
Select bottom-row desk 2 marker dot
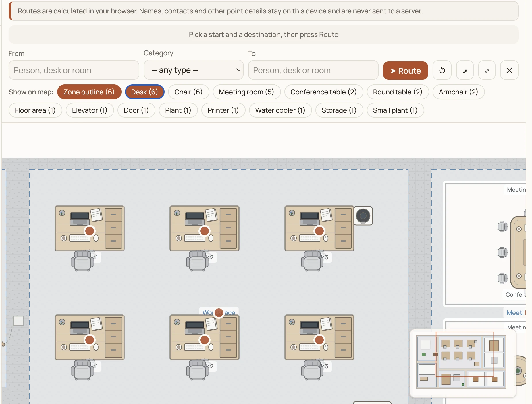[205, 340]
